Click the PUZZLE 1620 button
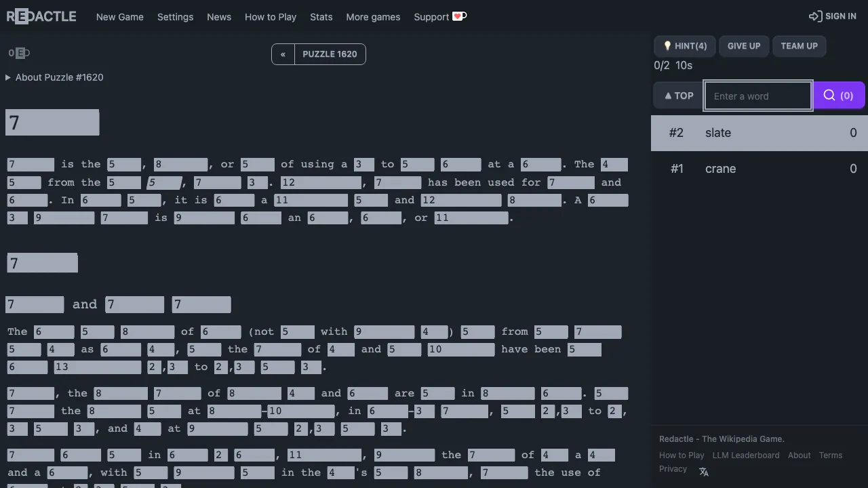This screenshot has height=488, width=868. click(x=330, y=54)
